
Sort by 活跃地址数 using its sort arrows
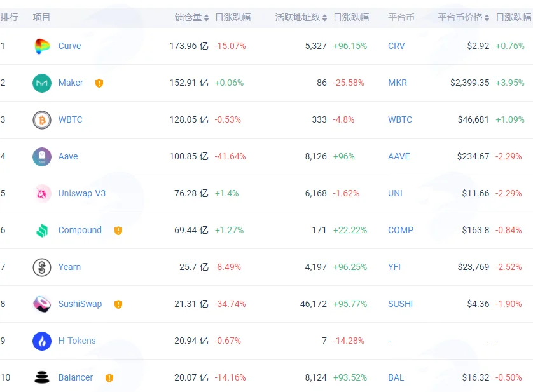click(x=324, y=18)
